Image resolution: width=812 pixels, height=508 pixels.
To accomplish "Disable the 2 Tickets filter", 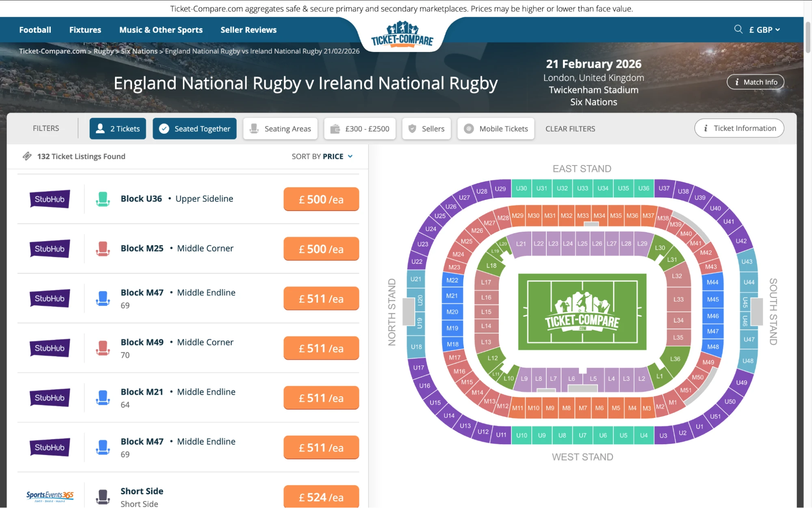I will 117,128.
